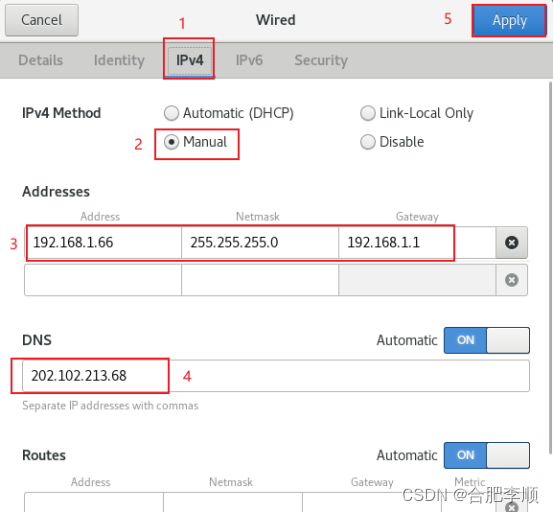Switch to the Security tab

[x=321, y=60]
